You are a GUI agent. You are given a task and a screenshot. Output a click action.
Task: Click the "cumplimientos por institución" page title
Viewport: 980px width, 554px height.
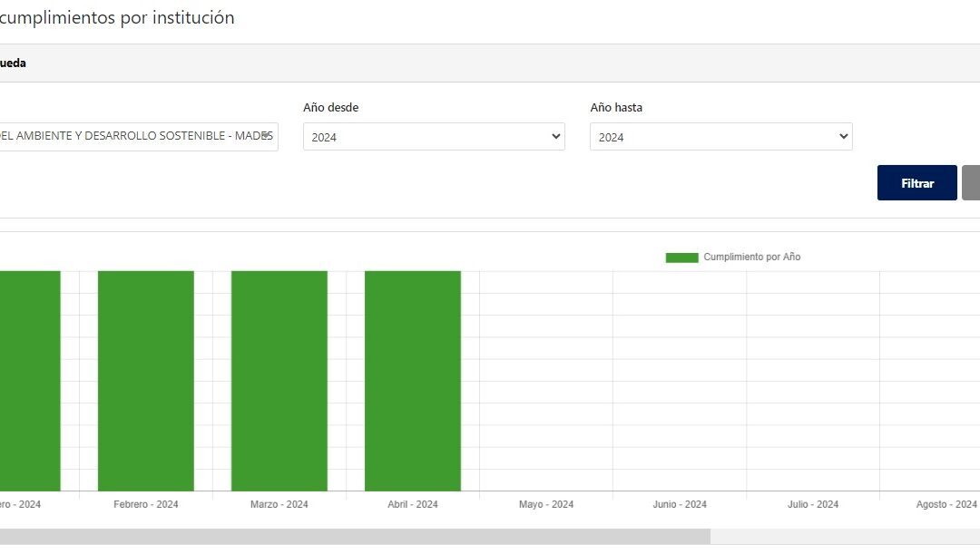[118, 18]
